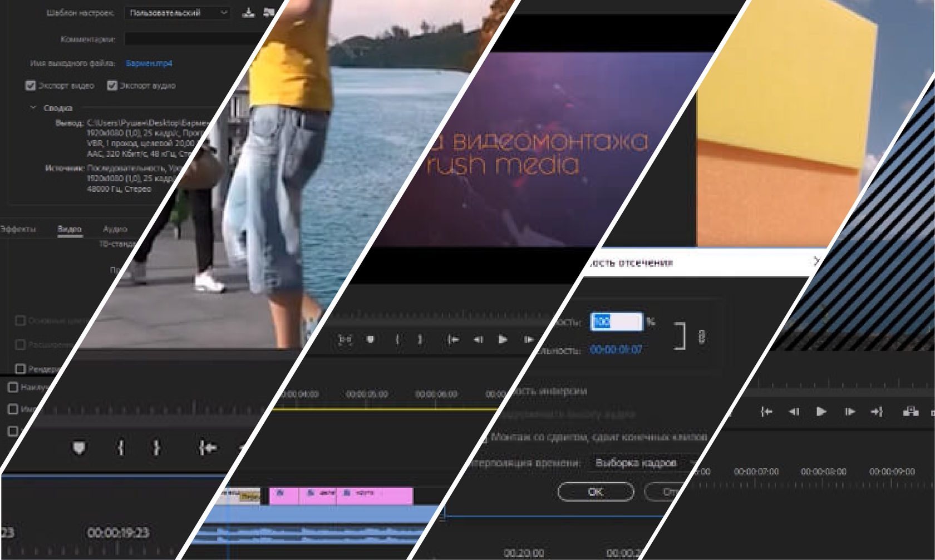Open the 'Выборка кадров' time interpolation dropdown
Viewport: 935px width, 560px height.
click(x=644, y=463)
